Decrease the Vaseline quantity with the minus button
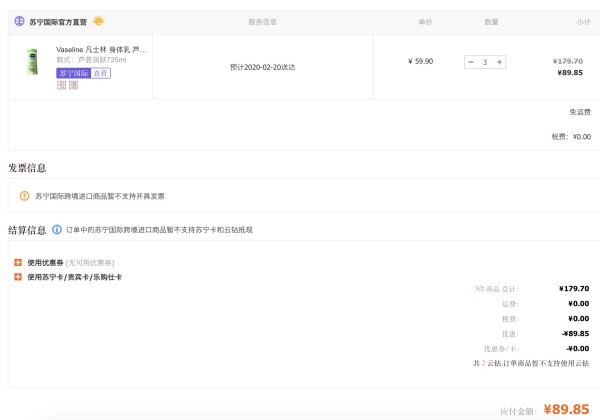The height and width of the screenshot is (420, 600). (471, 62)
